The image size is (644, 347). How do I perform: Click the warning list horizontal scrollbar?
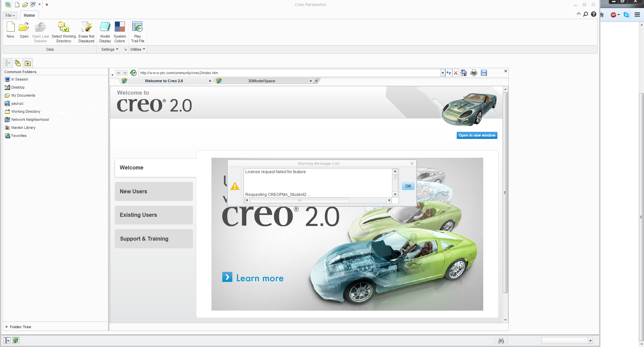(x=300, y=200)
